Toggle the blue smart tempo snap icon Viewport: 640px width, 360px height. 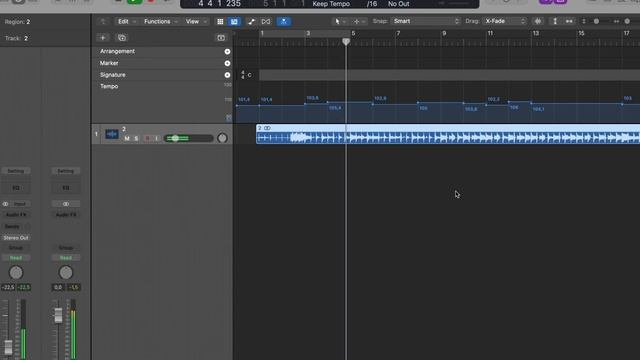pyautogui.click(x=284, y=22)
